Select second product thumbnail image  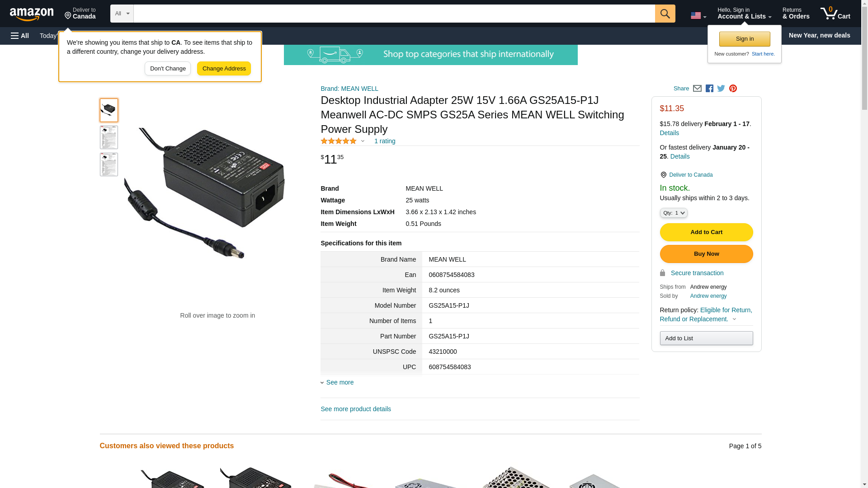(x=109, y=137)
